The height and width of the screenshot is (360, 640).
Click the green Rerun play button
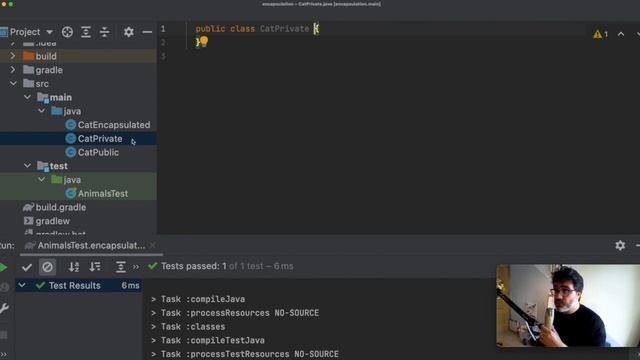tap(3, 267)
